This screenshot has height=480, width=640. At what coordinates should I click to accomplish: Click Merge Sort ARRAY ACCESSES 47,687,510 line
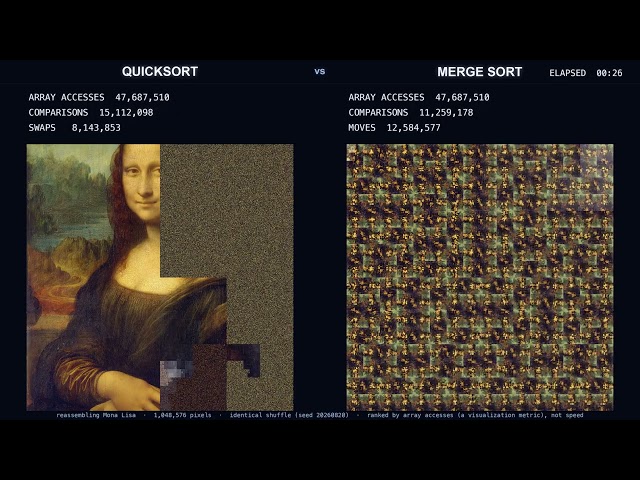point(419,97)
